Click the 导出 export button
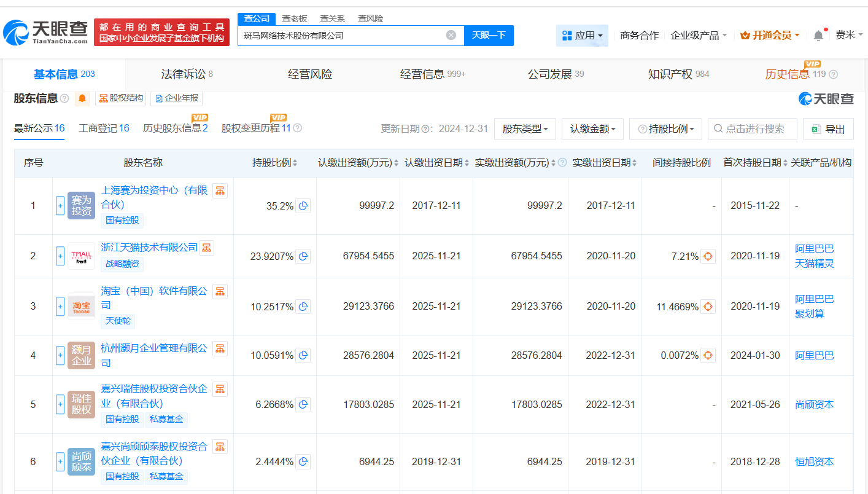 [x=828, y=129]
